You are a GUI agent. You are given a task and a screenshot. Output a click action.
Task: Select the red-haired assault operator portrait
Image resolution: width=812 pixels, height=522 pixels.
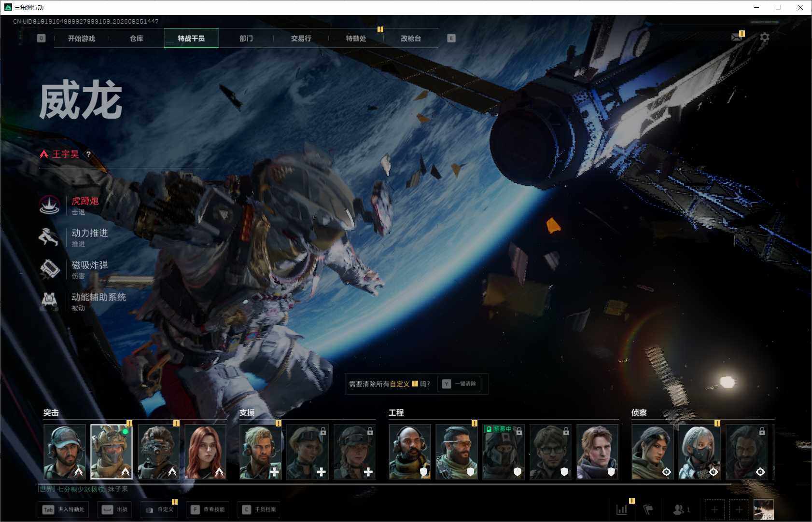click(x=206, y=452)
